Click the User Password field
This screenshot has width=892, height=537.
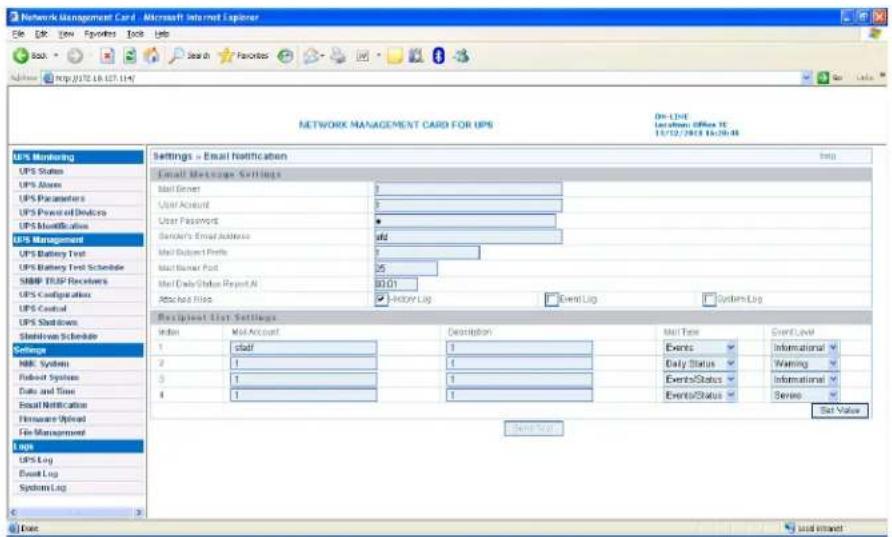[465, 221]
